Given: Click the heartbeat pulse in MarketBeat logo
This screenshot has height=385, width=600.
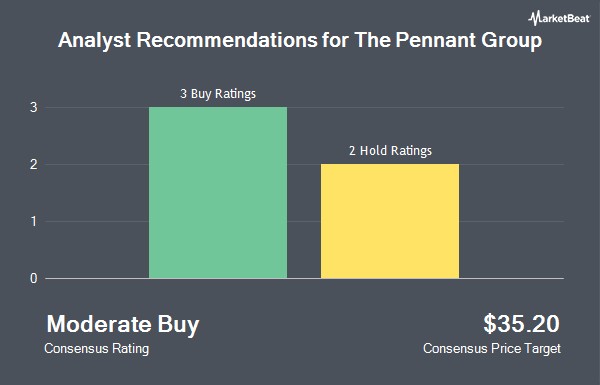Looking at the screenshot, I should coord(534,18).
